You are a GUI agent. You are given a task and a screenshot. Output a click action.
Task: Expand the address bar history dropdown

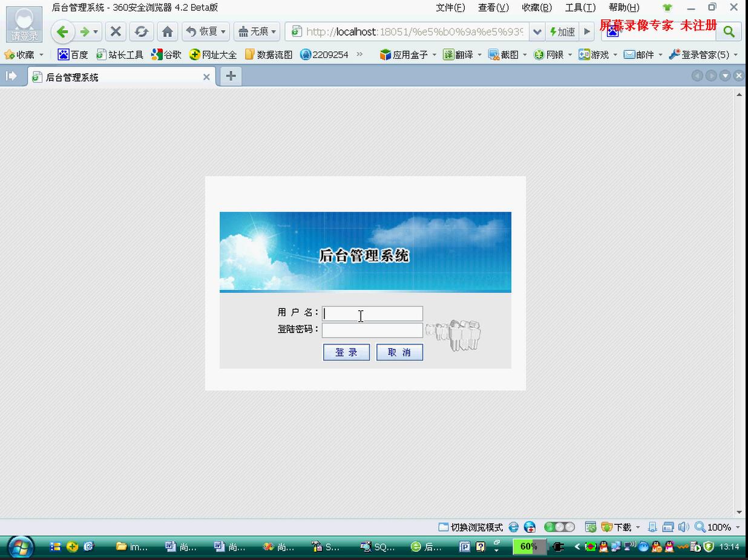point(537,31)
